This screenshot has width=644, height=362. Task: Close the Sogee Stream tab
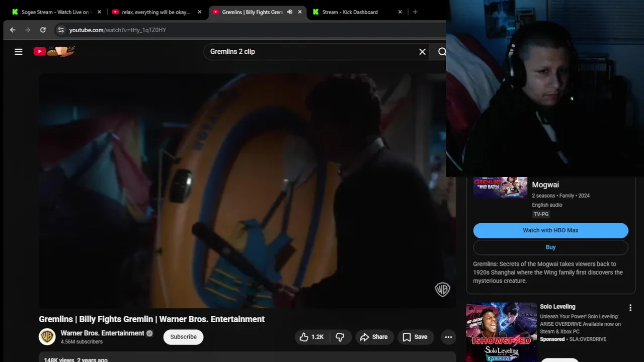click(99, 12)
